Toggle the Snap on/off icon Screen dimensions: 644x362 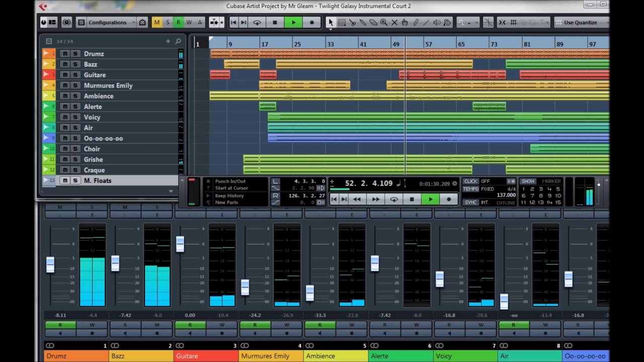[x=502, y=22]
